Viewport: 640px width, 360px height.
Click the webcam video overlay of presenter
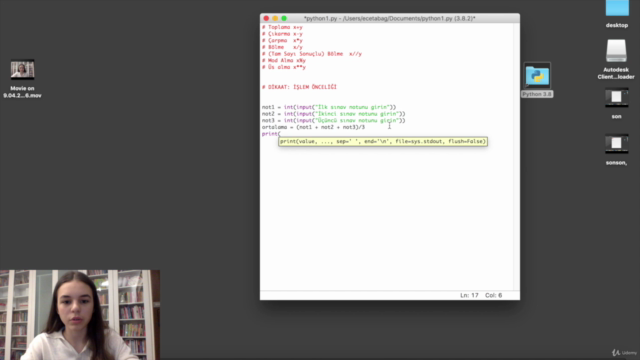(80, 315)
